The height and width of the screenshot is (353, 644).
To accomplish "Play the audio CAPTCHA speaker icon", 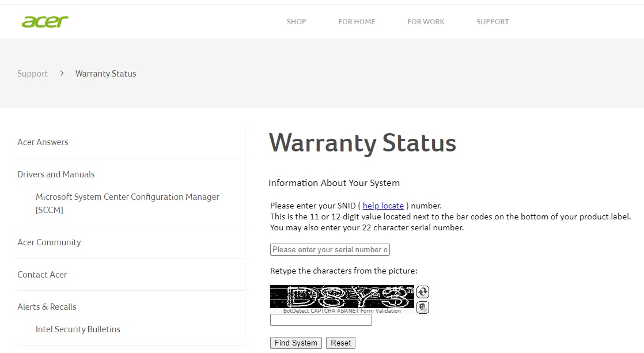I will pos(423,308).
